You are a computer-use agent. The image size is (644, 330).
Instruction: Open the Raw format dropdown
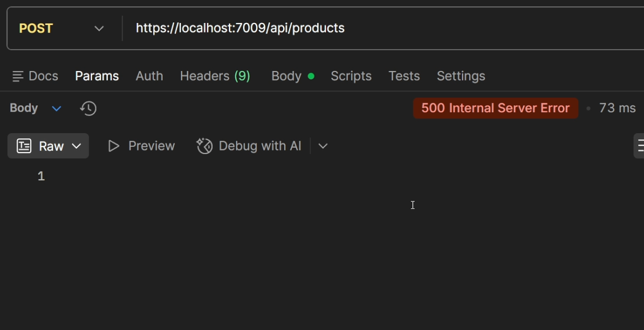(x=48, y=146)
